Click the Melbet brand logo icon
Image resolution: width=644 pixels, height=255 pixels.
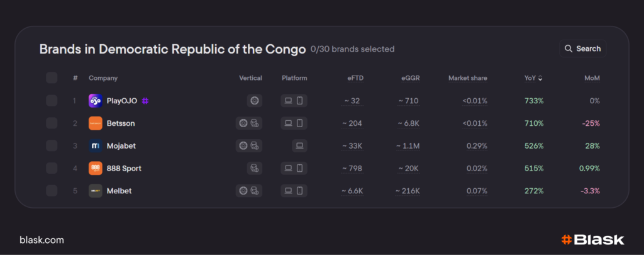click(96, 191)
